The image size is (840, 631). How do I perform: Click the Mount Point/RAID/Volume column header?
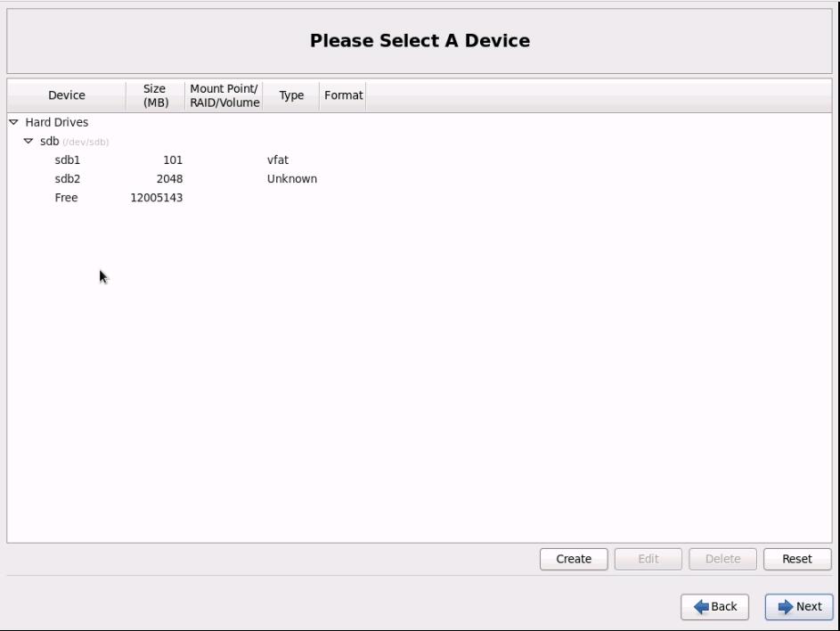pyautogui.click(x=224, y=95)
